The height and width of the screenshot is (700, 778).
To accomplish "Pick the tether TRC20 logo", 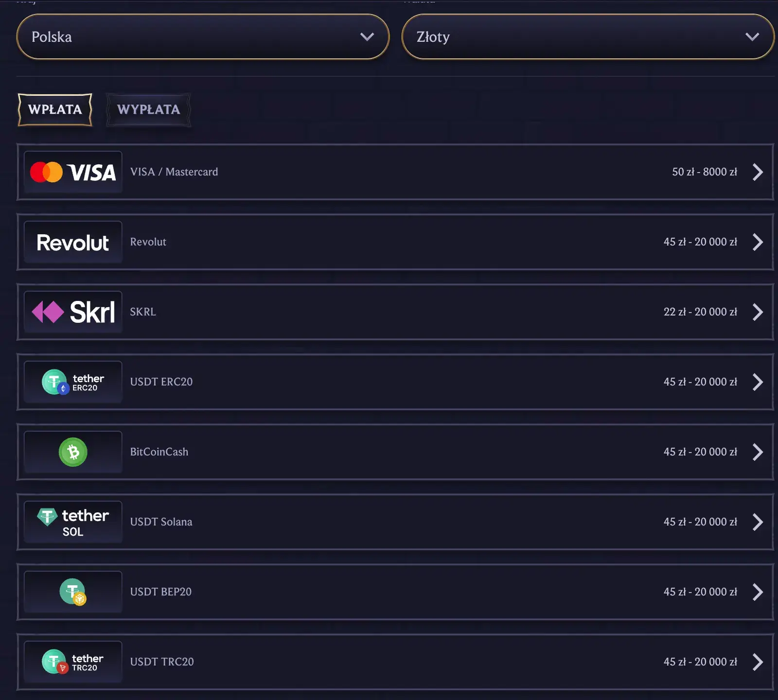I will point(73,662).
